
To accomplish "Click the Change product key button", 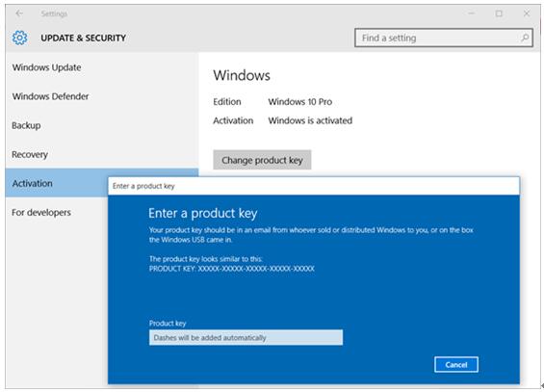I will pyautogui.click(x=262, y=160).
